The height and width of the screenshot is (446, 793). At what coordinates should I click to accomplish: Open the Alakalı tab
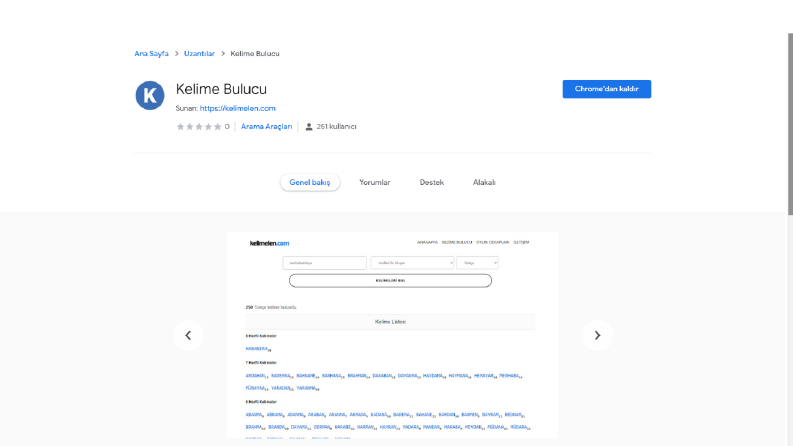coord(484,183)
